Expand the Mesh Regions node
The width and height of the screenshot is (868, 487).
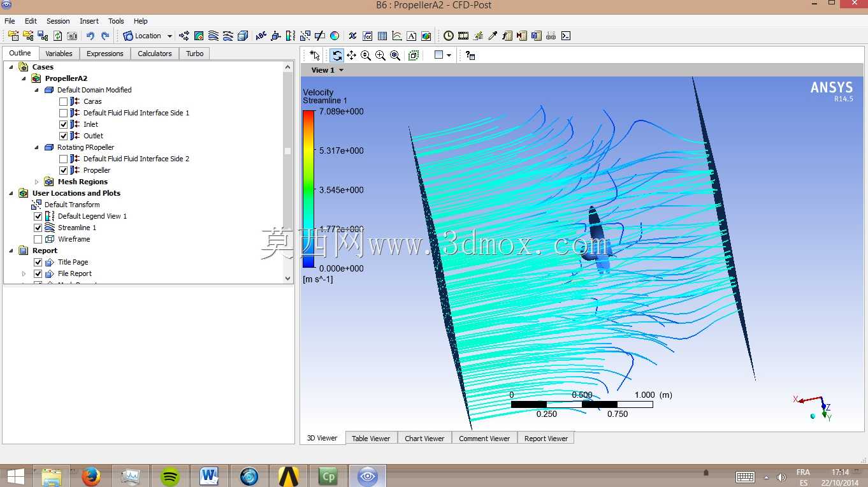coord(36,182)
